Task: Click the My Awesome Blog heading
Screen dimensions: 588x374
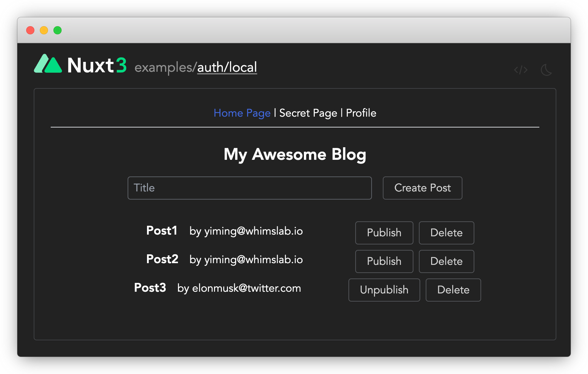Action: click(x=295, y=154)
